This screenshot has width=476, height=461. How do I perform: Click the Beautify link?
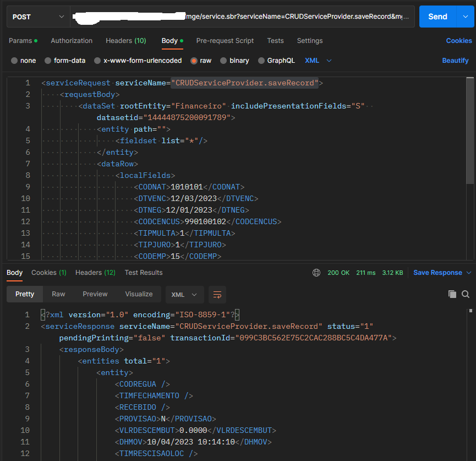[x=455, y=61]
